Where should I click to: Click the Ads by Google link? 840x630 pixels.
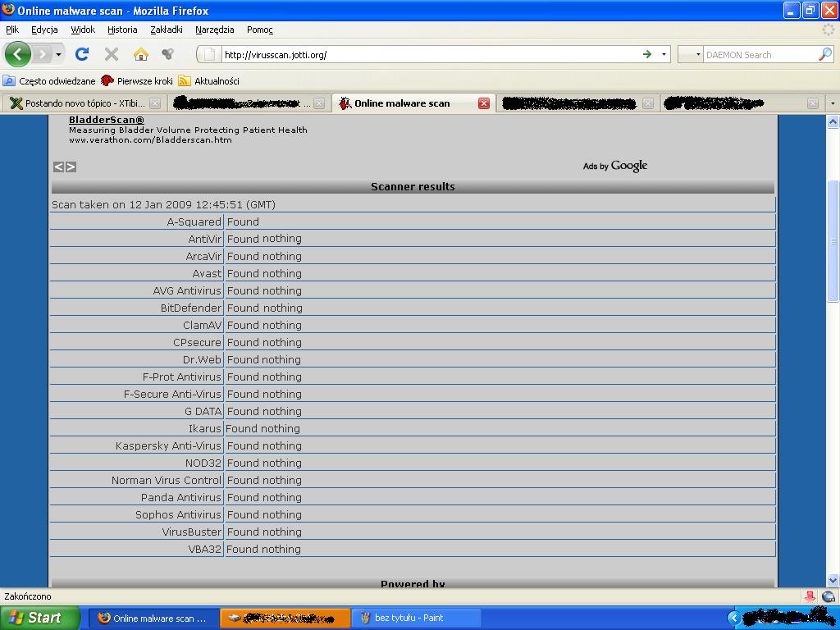(x=615, y=166)
